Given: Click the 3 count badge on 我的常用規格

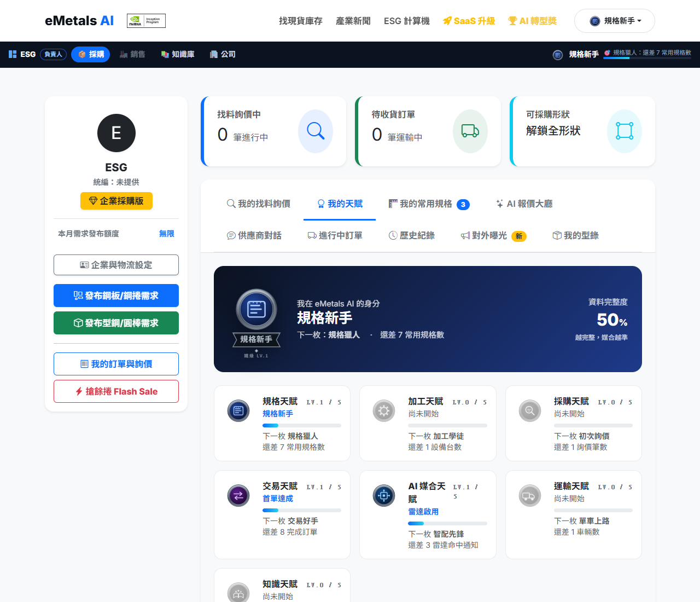Looking at the screenshot, I should click(463, 204).
